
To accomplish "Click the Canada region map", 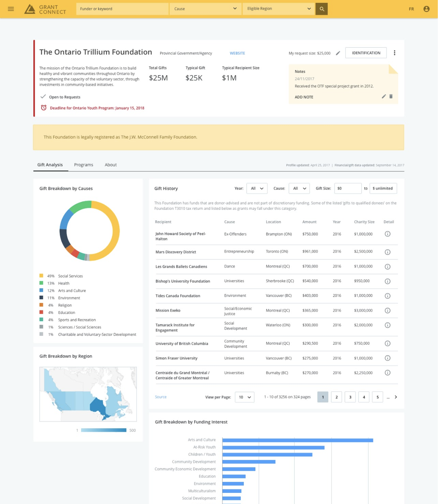I will tap(88, 394).
